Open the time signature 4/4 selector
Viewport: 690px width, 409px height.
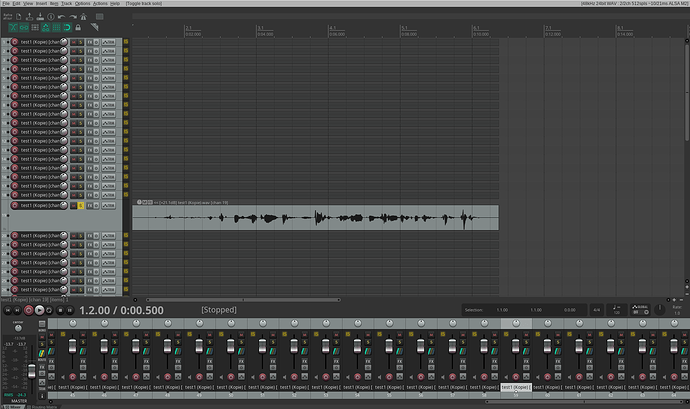[x=596, y=310]
